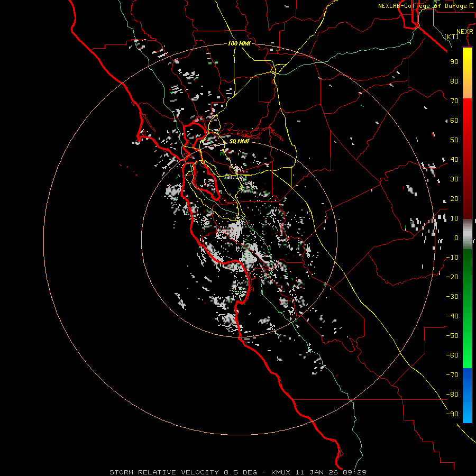Click the -90 knot legend value
Image resolution: width=476 pixels, height=476 pixels.
coord(452,414)
